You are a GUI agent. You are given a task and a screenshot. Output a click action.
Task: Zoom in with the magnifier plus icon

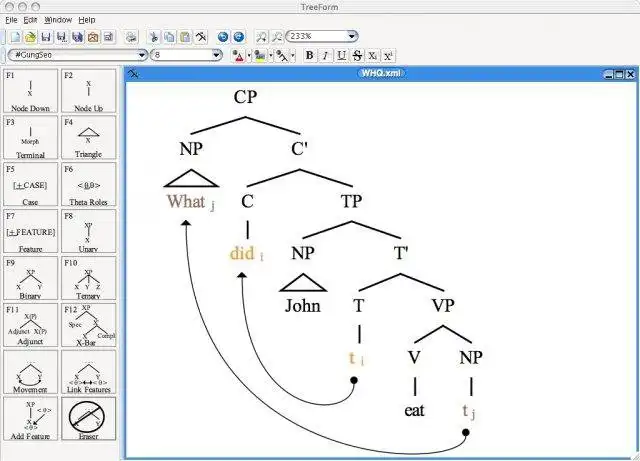[x=261, y=37]
